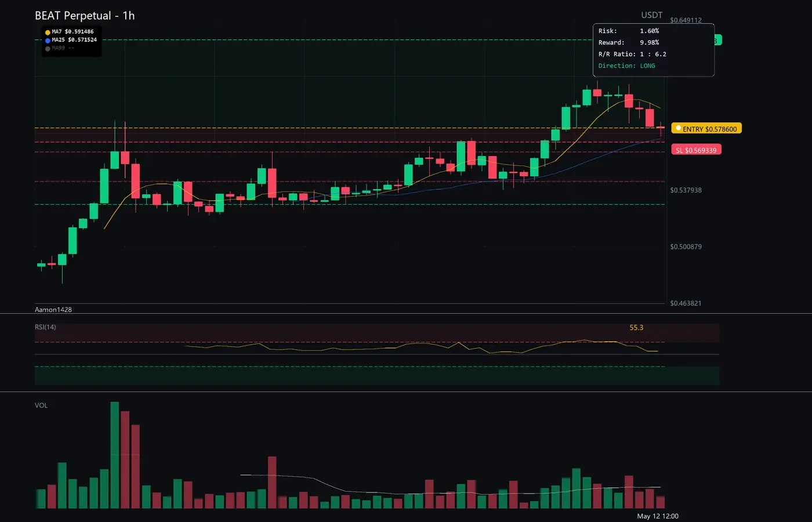Click the BEAT Perpetual - 1h chart title

(x=85, y=16)
